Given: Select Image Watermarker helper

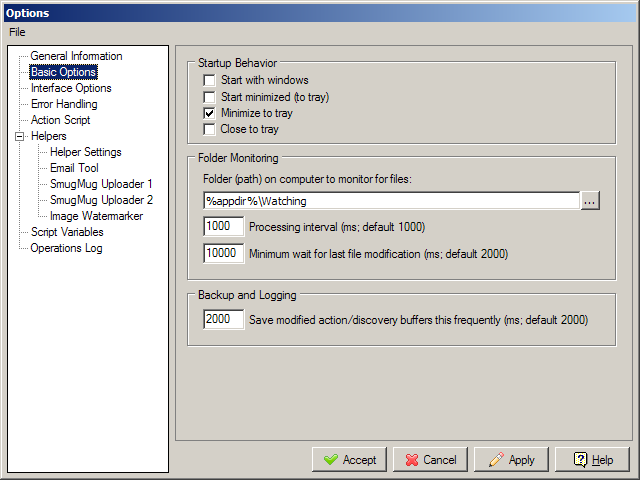Looking at the screenshot, I should 96,216.
